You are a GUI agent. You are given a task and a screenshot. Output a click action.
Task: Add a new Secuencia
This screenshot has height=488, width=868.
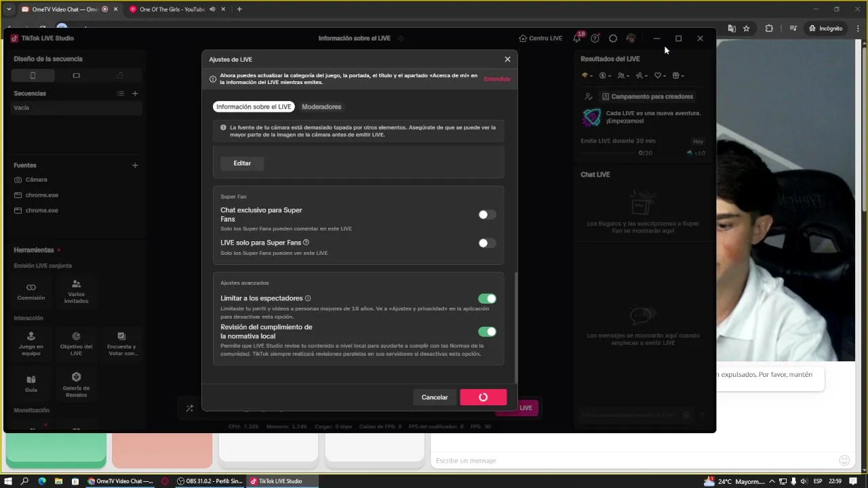[135, 94]
